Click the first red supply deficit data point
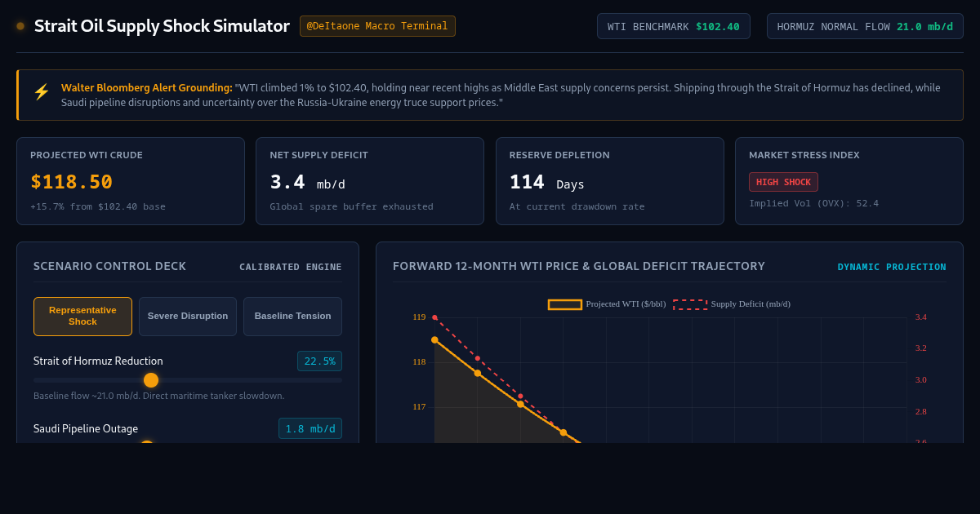Image resolution: width=980 pixels, height=514 pixels. point(434,317)
